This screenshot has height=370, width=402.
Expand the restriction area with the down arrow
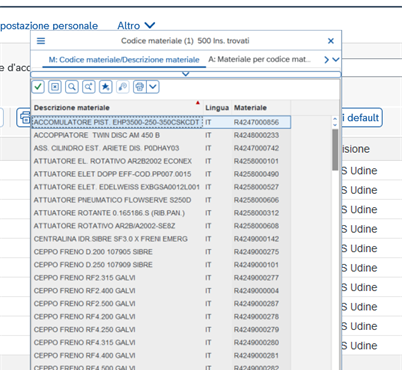coord(186,74)
